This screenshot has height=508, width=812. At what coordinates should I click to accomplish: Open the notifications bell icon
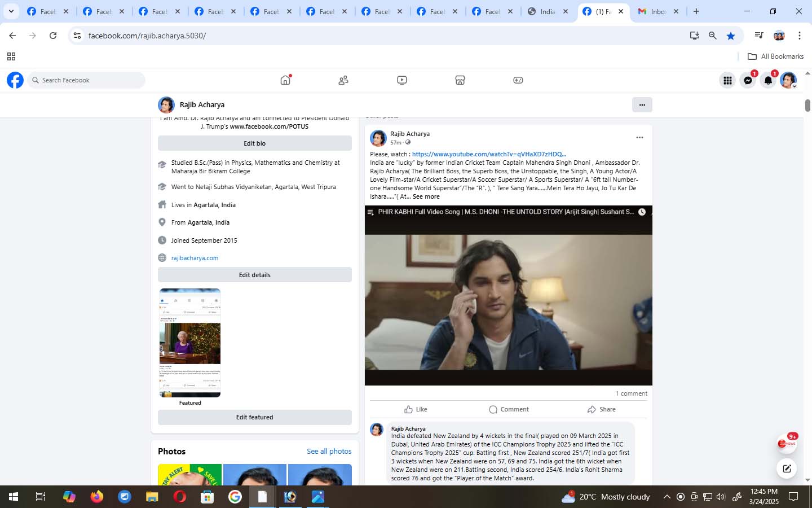pos(768,81)
